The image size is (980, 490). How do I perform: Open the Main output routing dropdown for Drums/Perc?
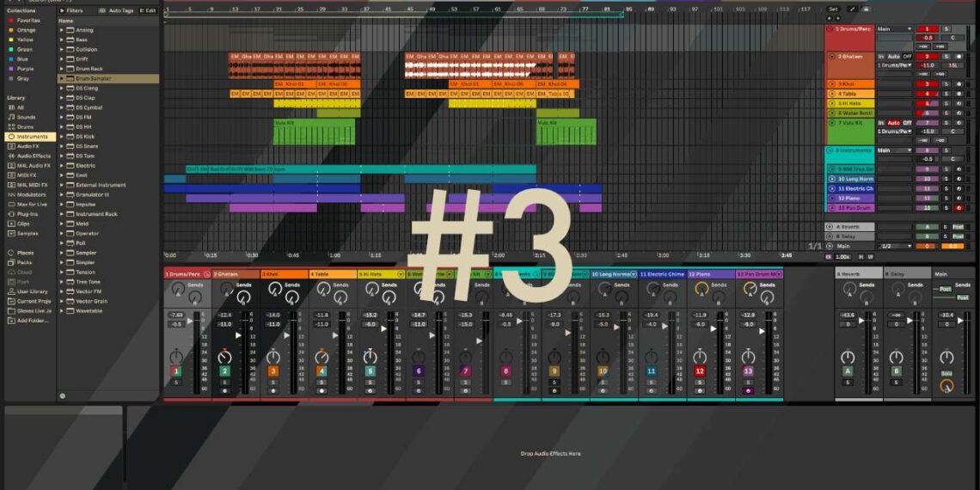tap(893, 28)
